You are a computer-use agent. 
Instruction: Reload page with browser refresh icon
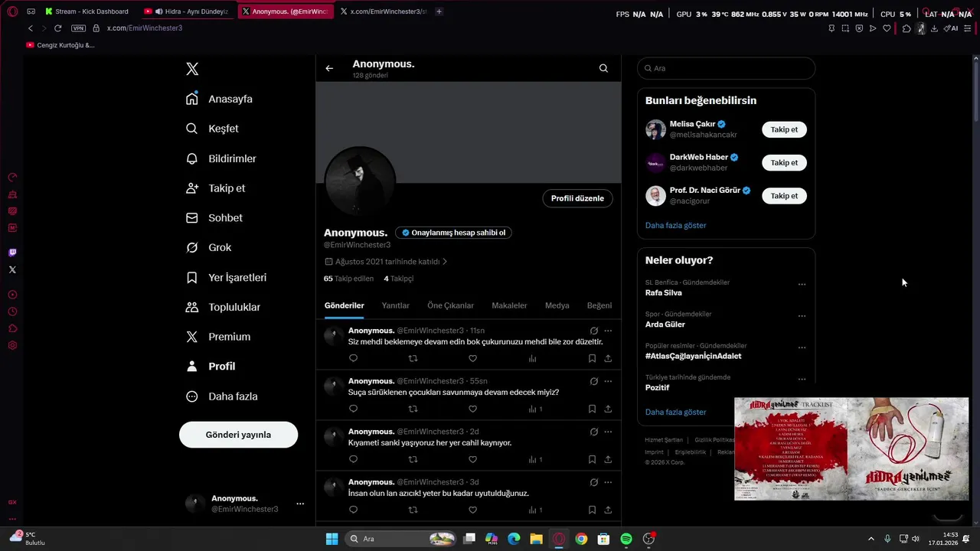coord(57,28)
